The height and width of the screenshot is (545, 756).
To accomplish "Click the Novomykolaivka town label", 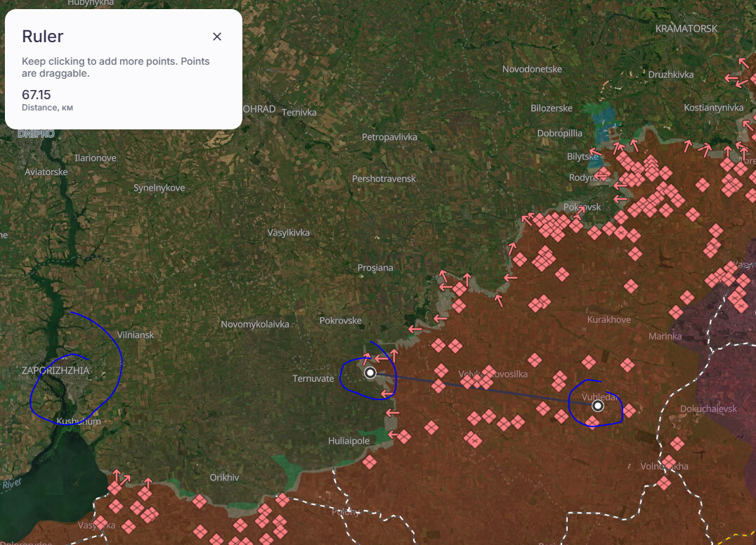I will [255, 324].
